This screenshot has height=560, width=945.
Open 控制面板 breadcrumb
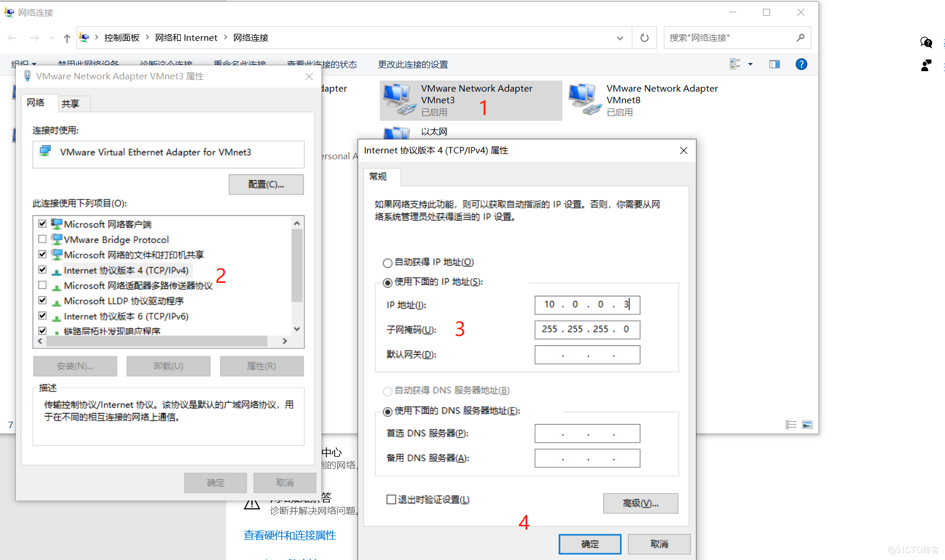(x=122, y=37)
